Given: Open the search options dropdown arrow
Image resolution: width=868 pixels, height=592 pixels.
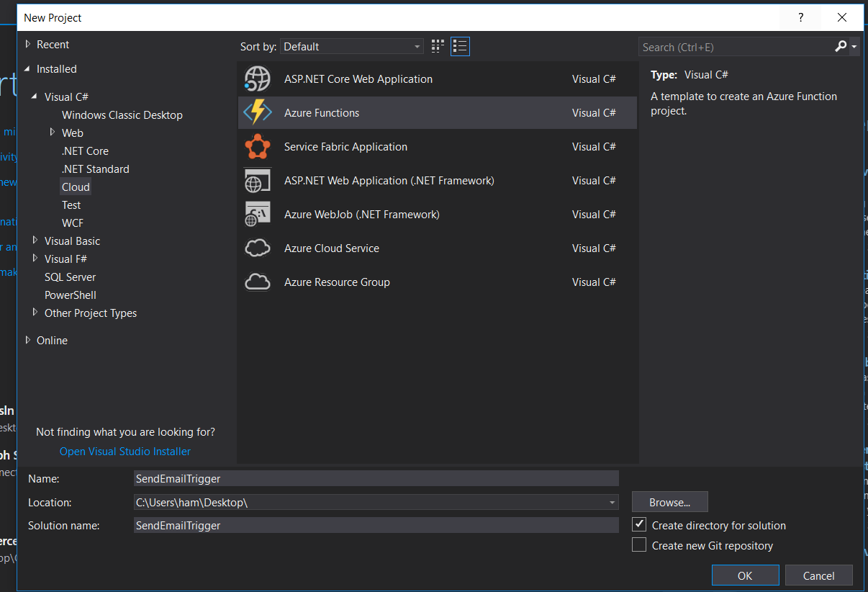Looking at the screenshot, I should [x=854, y=47].
